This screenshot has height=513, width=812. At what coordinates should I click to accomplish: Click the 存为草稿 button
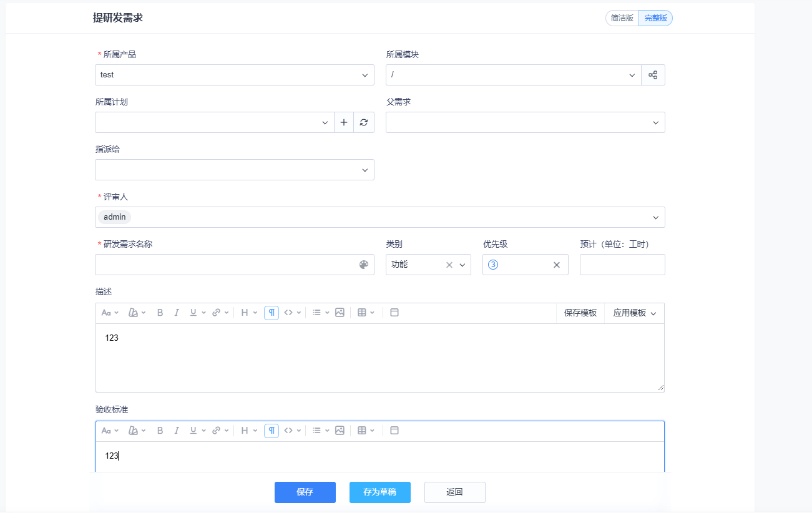click(379, 492)
